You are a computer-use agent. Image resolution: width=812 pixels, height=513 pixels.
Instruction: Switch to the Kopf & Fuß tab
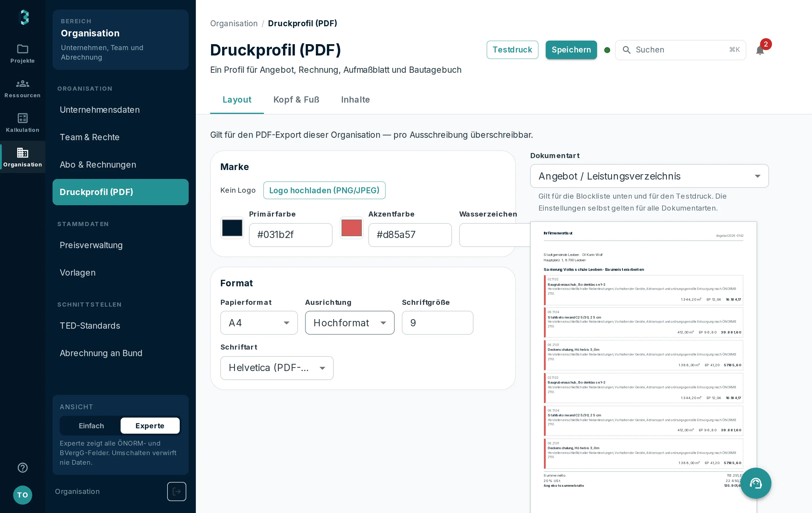coord(296,100)
